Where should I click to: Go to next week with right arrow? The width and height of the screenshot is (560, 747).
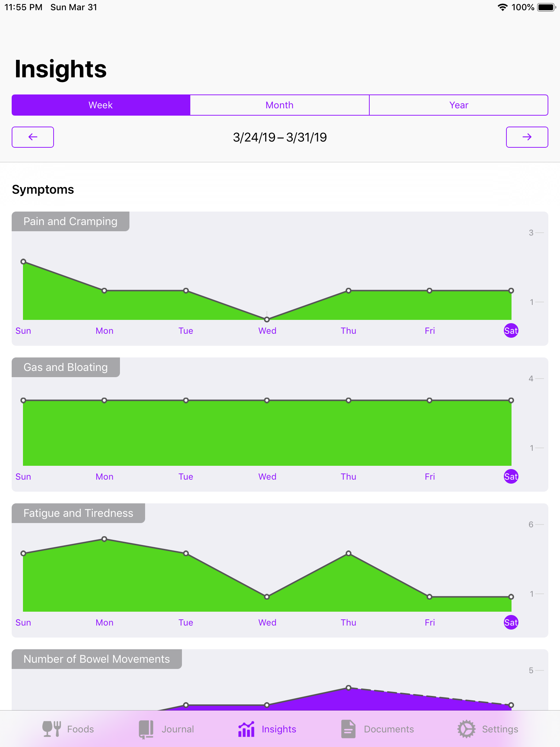click(527, 137)
